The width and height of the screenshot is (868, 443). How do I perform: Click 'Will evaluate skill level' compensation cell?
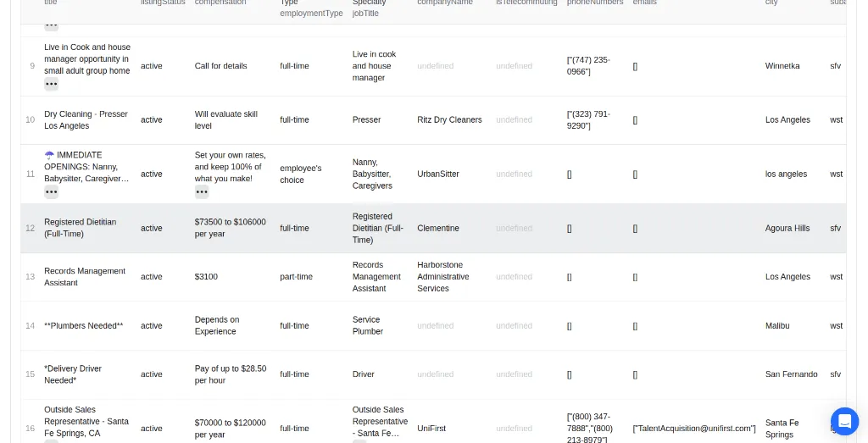(x=225, y=120)
